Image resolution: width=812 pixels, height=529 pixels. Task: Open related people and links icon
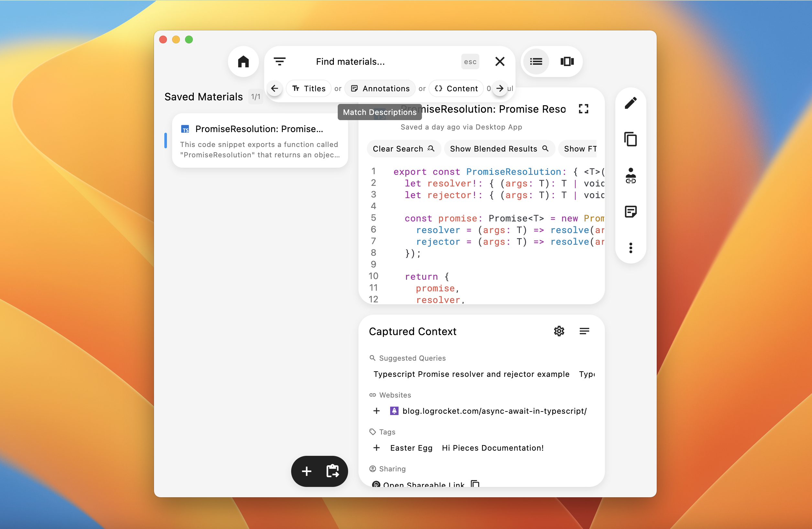631,175
